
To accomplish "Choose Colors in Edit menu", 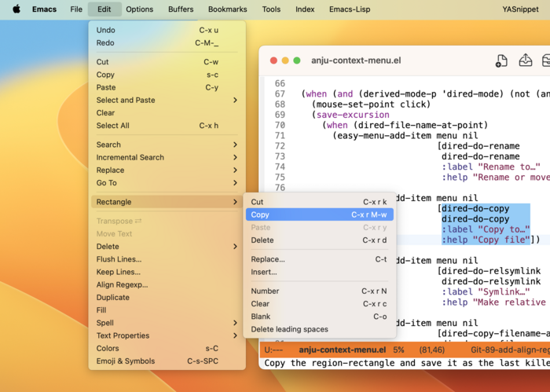I will tap(167, 349).
